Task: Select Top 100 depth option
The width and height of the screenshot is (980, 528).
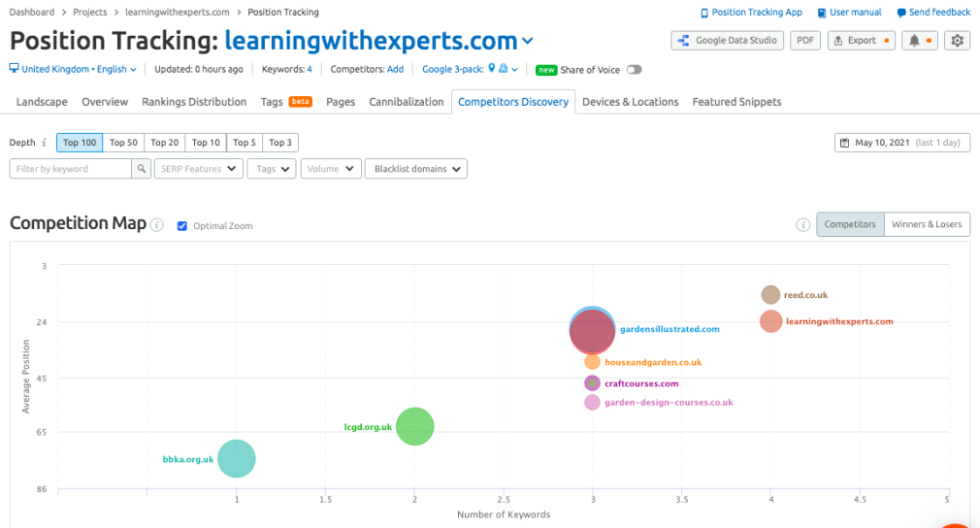Action: coord(80,143)
